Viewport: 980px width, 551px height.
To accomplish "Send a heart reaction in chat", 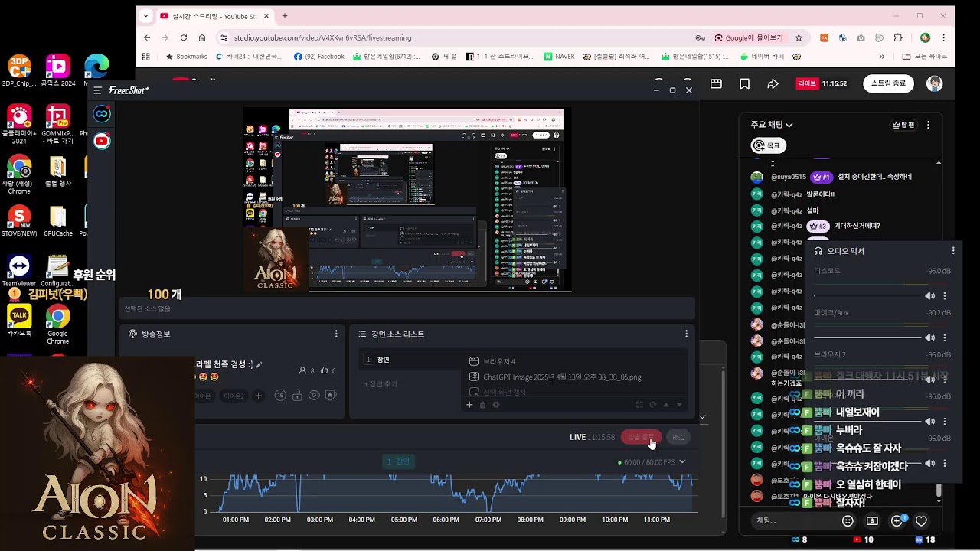I will coord(922,521).
